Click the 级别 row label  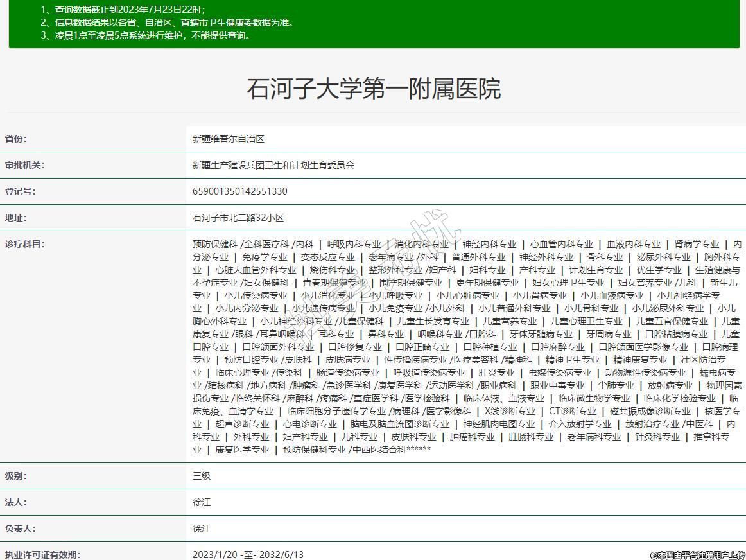point(16,476)
